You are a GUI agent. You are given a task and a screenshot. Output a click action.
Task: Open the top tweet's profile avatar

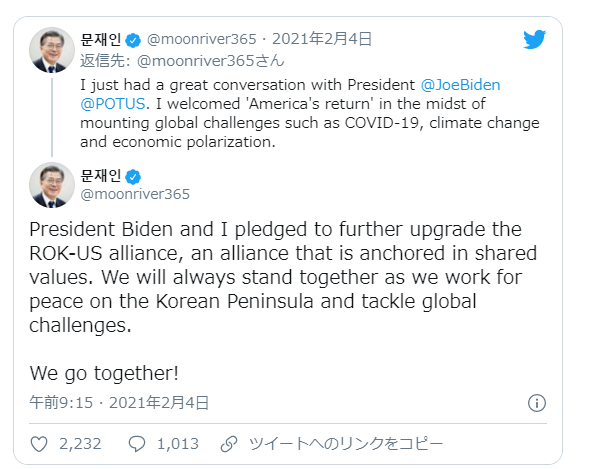[52, 49]
